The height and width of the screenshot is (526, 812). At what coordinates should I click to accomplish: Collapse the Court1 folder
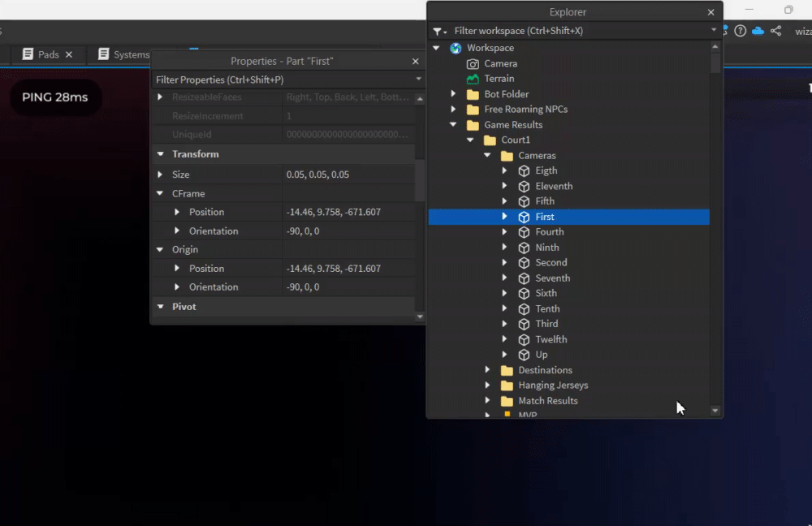point(470,140)
